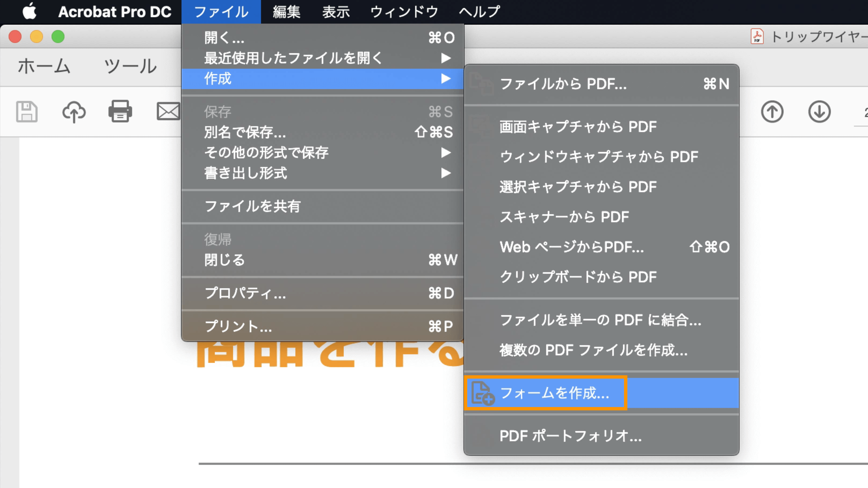
Task: Select 閉じる menu item
Action: 322,260
